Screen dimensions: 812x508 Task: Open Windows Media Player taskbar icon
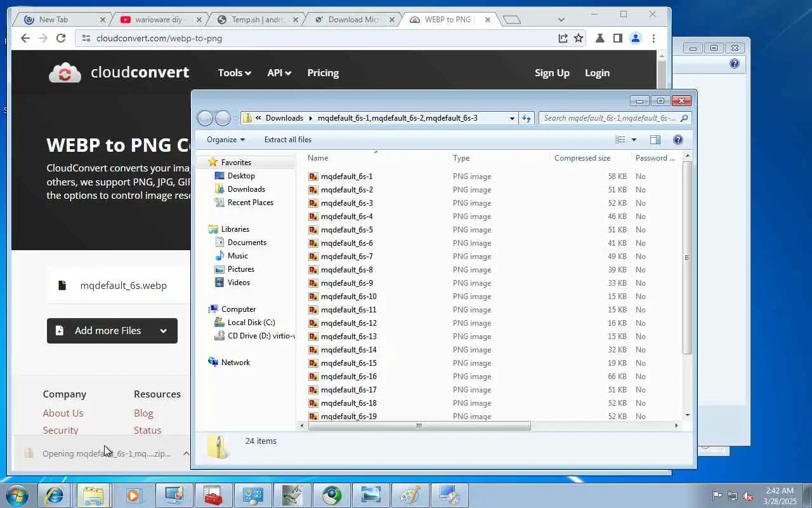pos(134,495)
